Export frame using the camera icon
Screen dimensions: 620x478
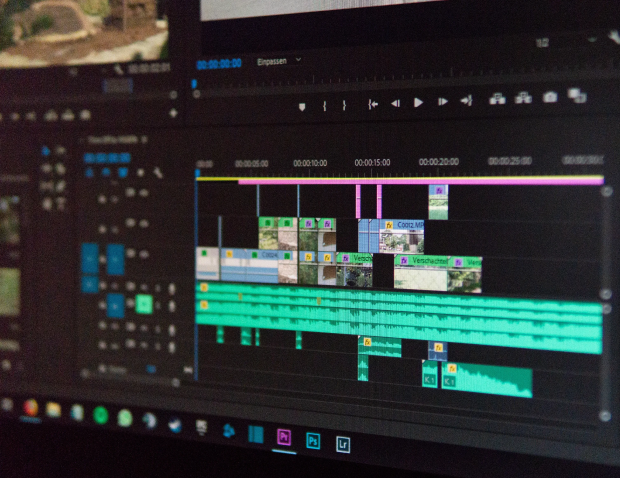tap(549, 98)
